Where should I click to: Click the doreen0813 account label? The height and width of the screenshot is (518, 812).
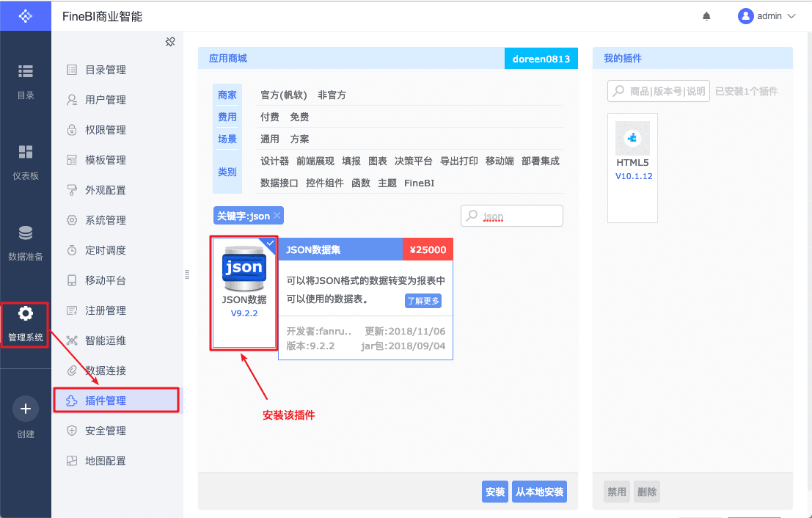541,59
